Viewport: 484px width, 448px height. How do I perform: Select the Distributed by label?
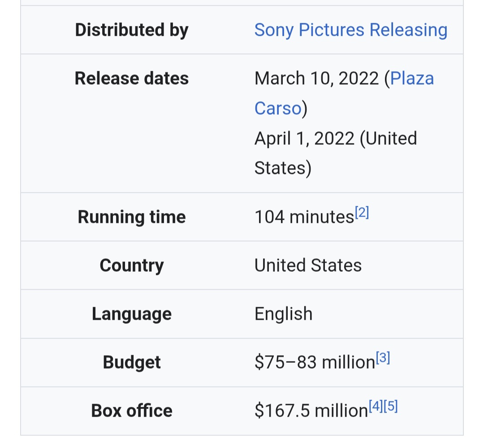132,30
